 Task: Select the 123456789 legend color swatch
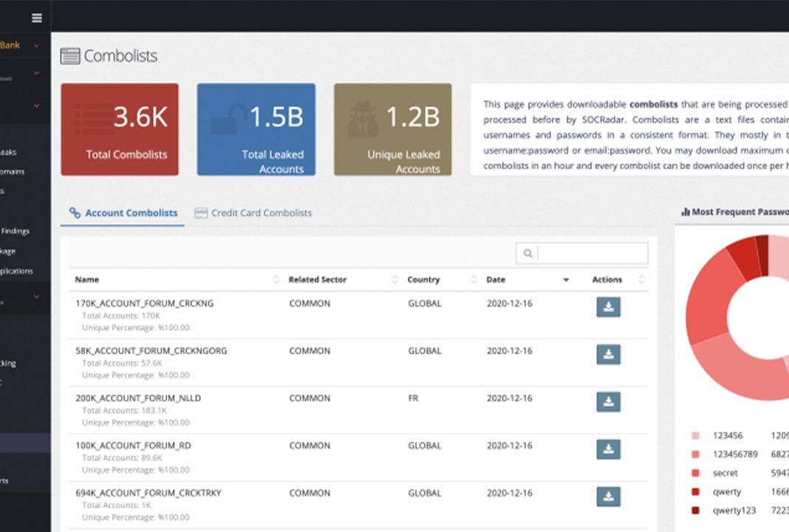pyautogui.click(x=695, y=454)
